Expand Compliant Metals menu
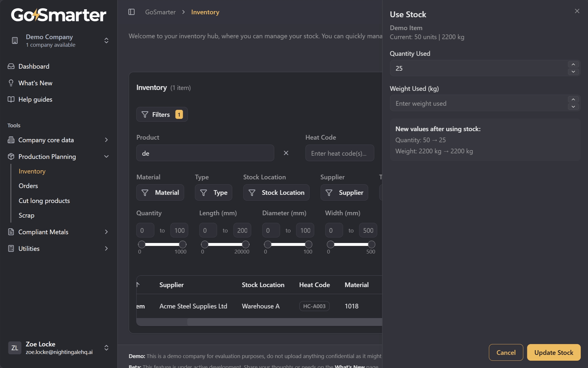Screen dimensions: 588x368 pos(59,232)
